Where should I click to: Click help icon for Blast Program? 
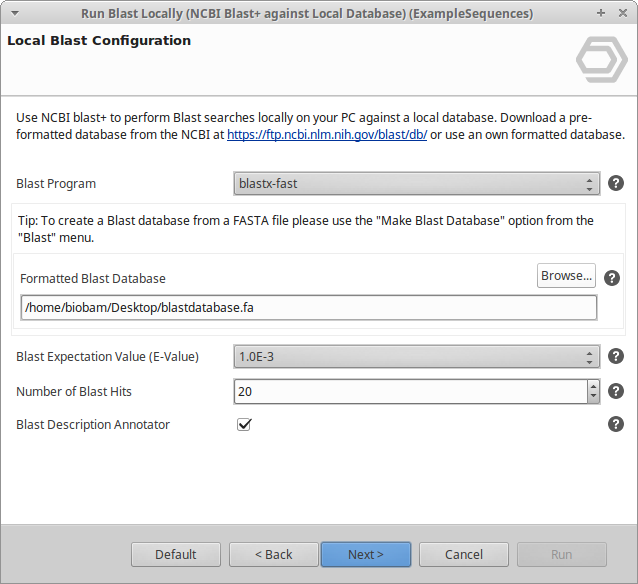click(x=616, y=183)
